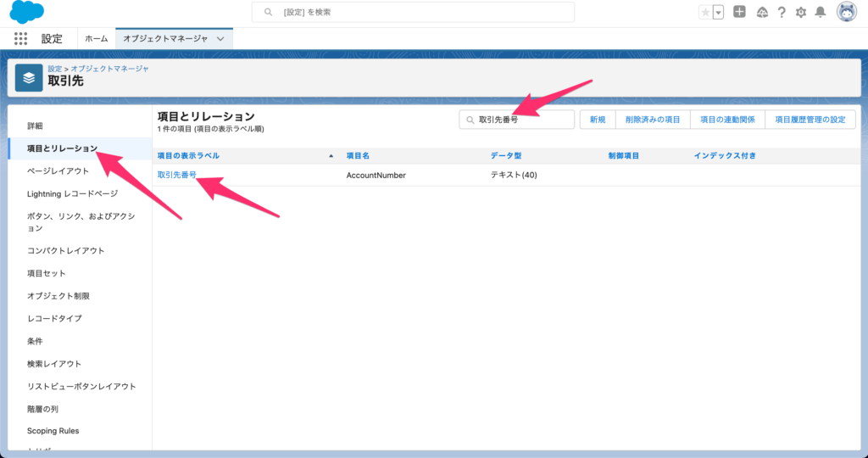Click the favorites star icon
This screenshot has width=868, height=458.
[x=706, y=12]
